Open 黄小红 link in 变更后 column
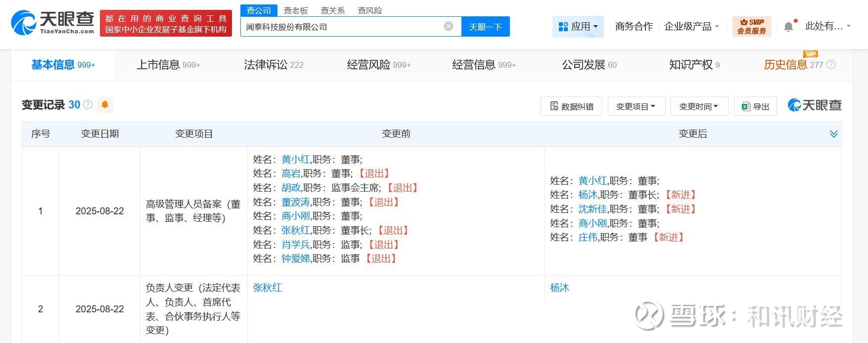This screenshot has width=868, height=343. coord(593,181)
